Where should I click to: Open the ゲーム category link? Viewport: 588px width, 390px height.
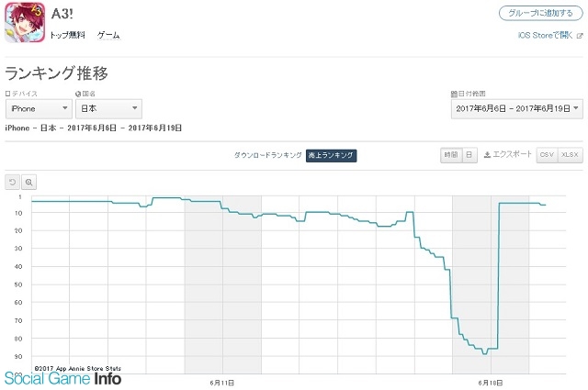coord(108,35)
